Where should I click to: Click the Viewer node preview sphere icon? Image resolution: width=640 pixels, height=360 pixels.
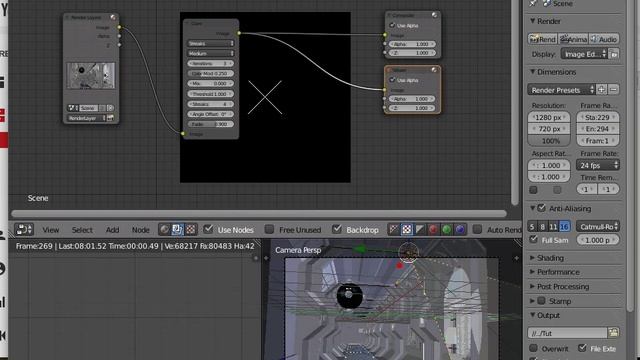point(434,70)
